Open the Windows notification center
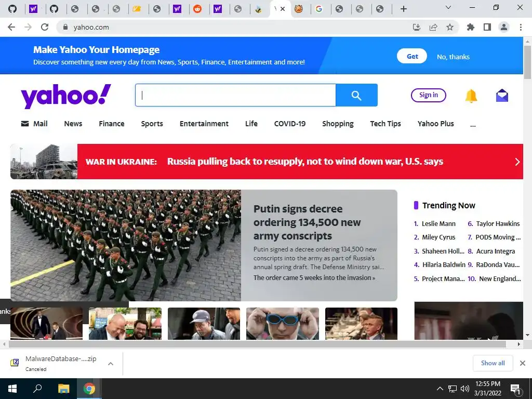 click(516, 389)
